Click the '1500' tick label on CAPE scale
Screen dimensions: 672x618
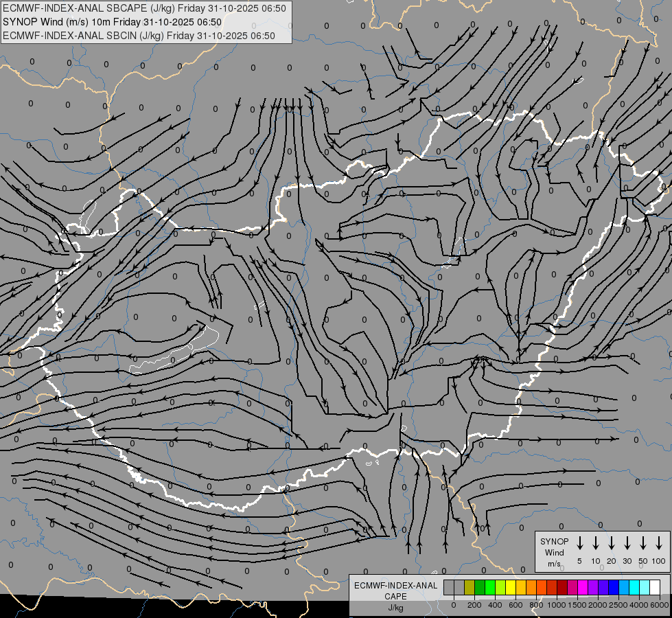[x=577, y=605]
